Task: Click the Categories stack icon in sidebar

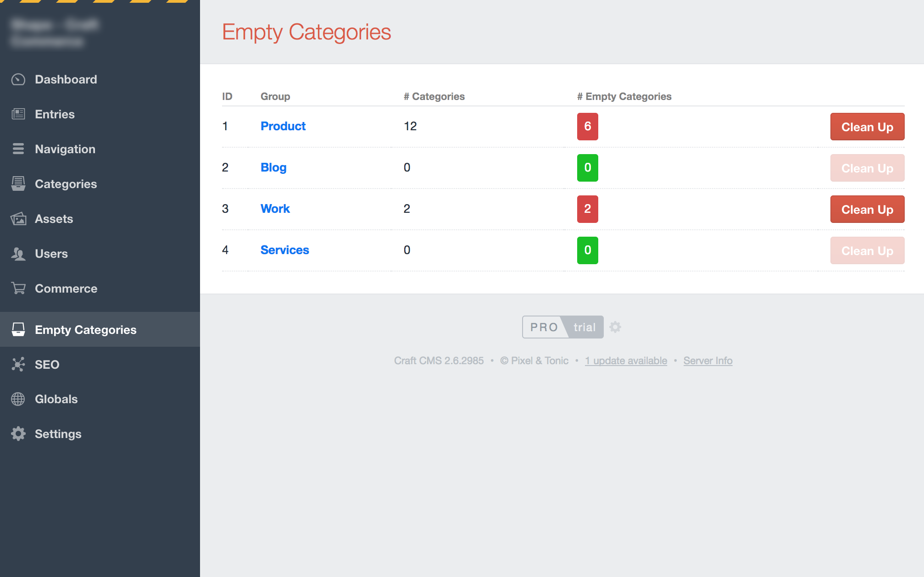Action: click(x=18, y=184)
